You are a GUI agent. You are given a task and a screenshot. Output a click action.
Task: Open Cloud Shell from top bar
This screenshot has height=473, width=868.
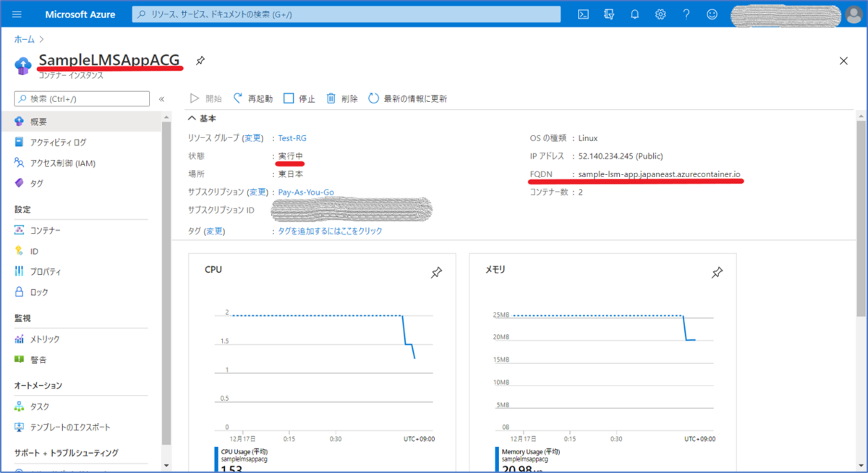click(x=583, y=14)
